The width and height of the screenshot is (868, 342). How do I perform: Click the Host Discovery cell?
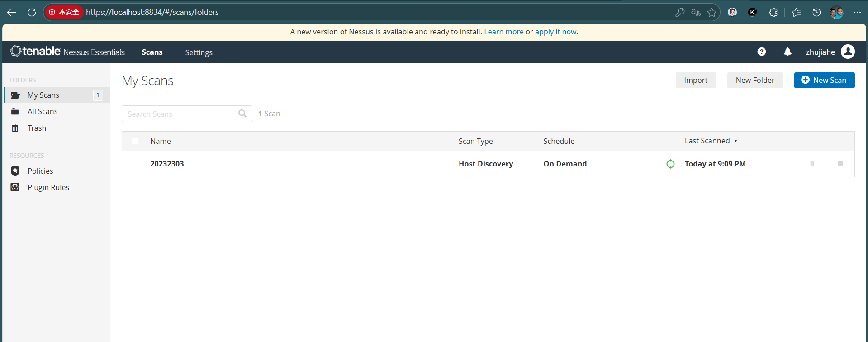[486, 164]
